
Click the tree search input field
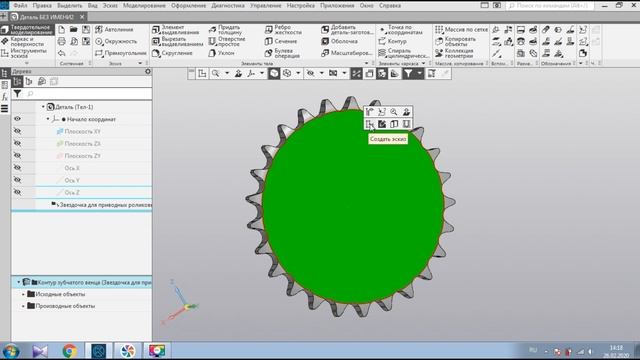(x=88, y=94)
